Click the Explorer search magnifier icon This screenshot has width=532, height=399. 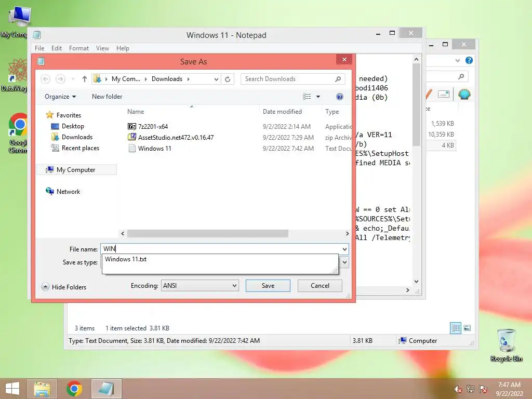(x=461, y=77)
